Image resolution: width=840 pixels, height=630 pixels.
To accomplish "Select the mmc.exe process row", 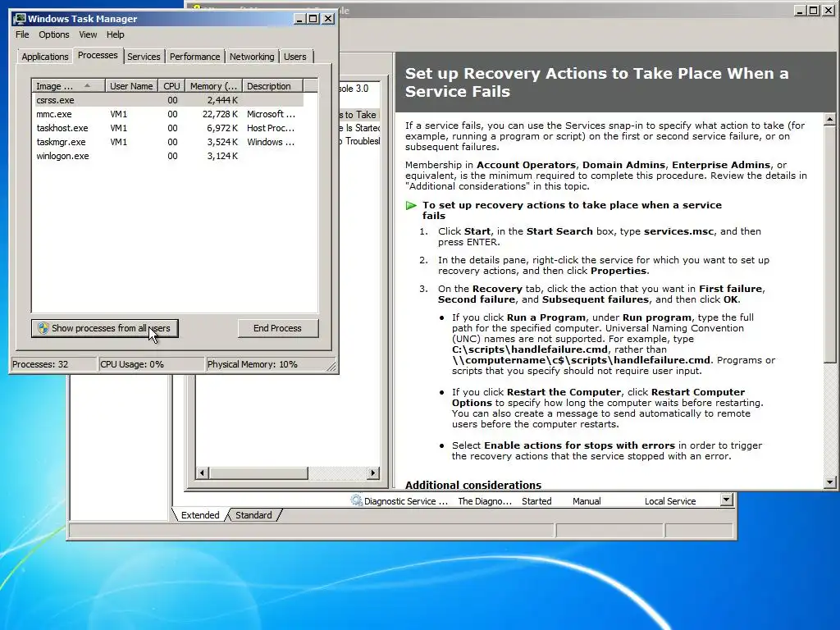I will coord(167,114).
